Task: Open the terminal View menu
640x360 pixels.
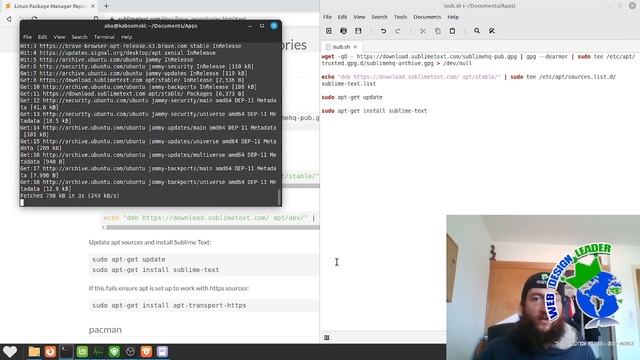Action: click(x=59, y=37)
